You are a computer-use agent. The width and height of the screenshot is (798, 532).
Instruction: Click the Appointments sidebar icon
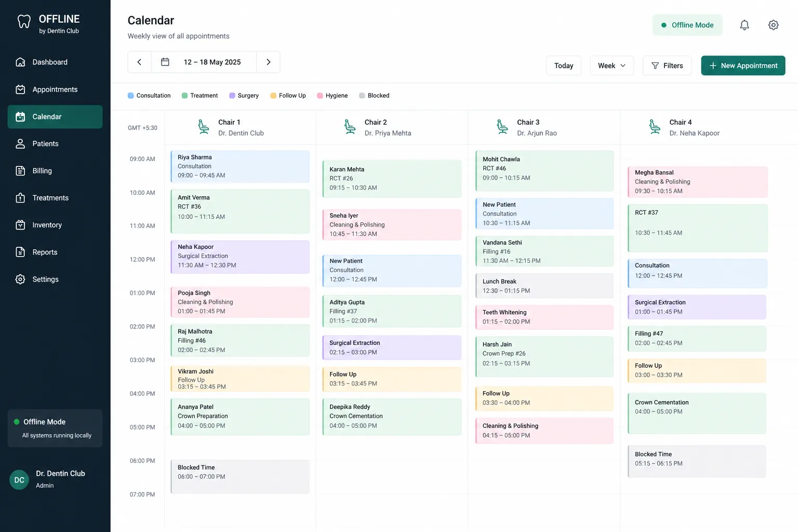point(20,89)
